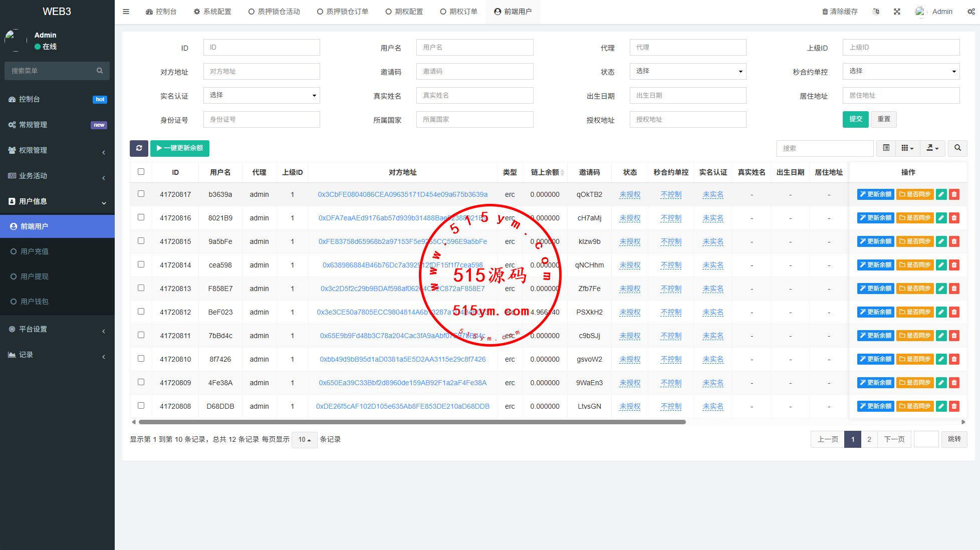The image size is (980, 550).
Task: Toggle the table card view icon
Action: point(886,148)
